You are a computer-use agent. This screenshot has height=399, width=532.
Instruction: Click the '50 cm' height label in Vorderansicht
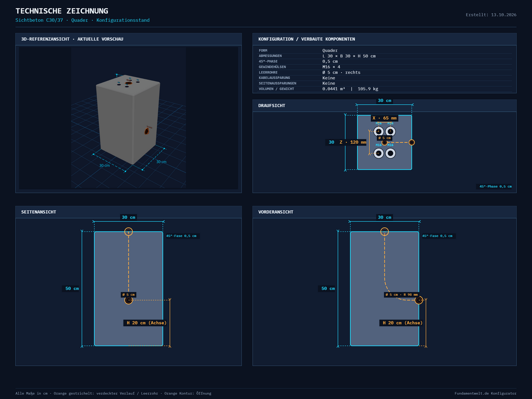tap(328, 289)
